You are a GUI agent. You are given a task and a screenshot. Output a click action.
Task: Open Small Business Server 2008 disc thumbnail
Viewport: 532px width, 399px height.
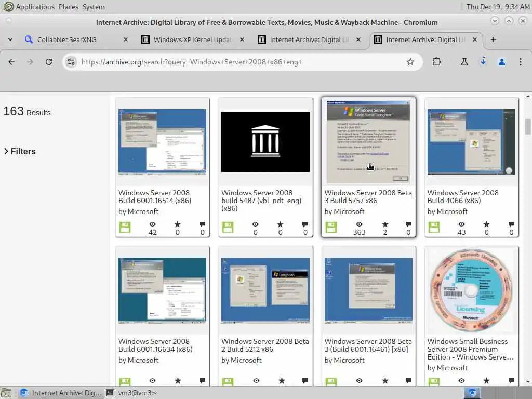[471, 290]
